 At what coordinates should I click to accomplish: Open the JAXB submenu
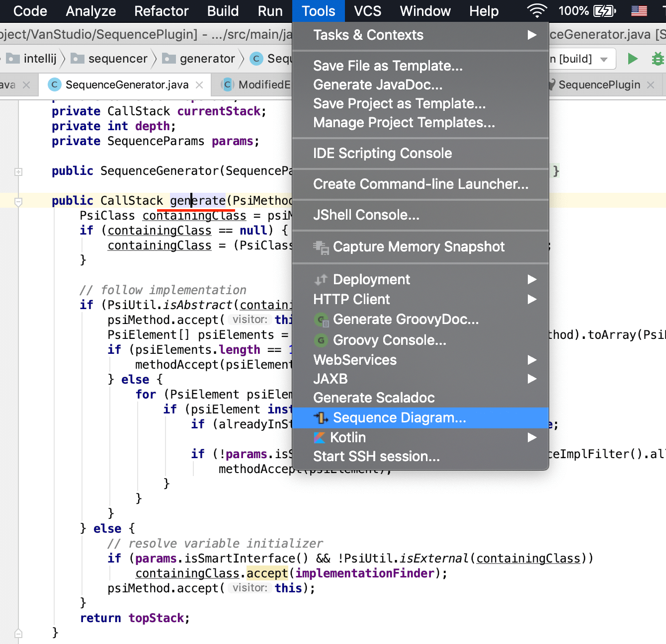(420, 379)
